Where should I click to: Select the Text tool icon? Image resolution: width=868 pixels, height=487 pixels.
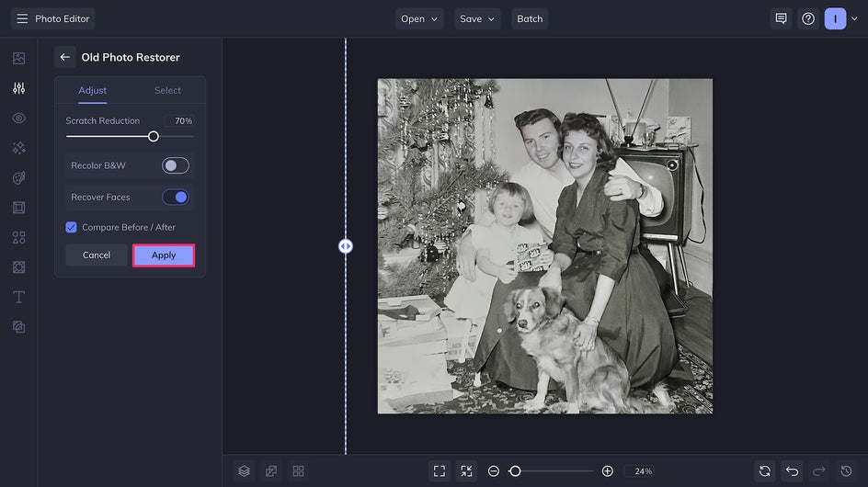(18, 297)
